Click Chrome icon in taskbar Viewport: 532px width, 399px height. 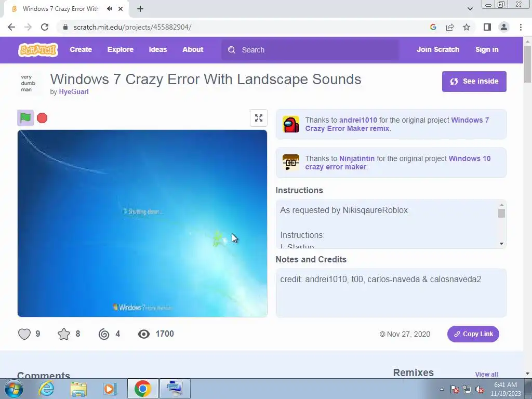click(x=142, y=389)
